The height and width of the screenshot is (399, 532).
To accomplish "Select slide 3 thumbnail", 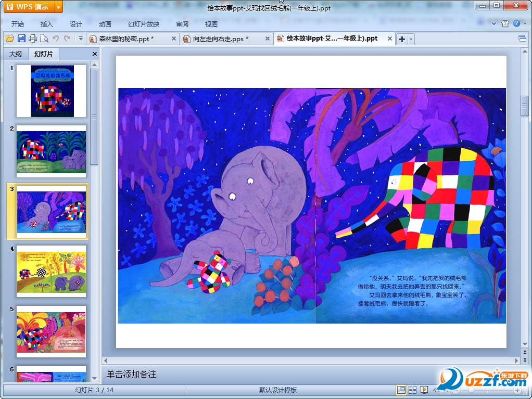I will pos(51,212).
